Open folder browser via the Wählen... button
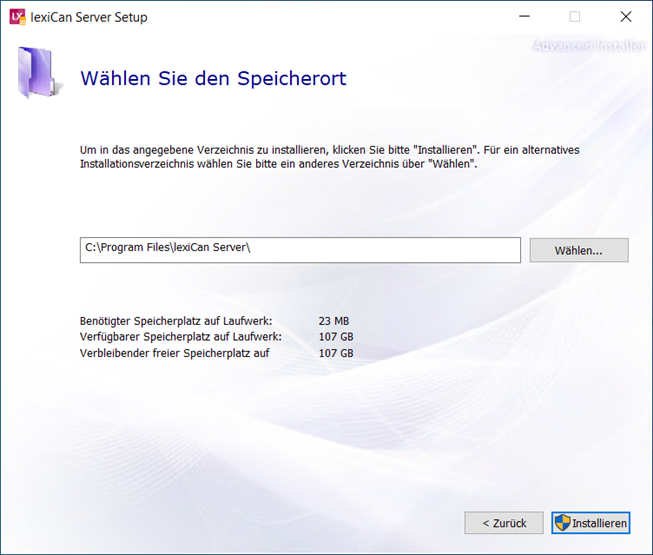653x555 pixels. tap(578, 250)
